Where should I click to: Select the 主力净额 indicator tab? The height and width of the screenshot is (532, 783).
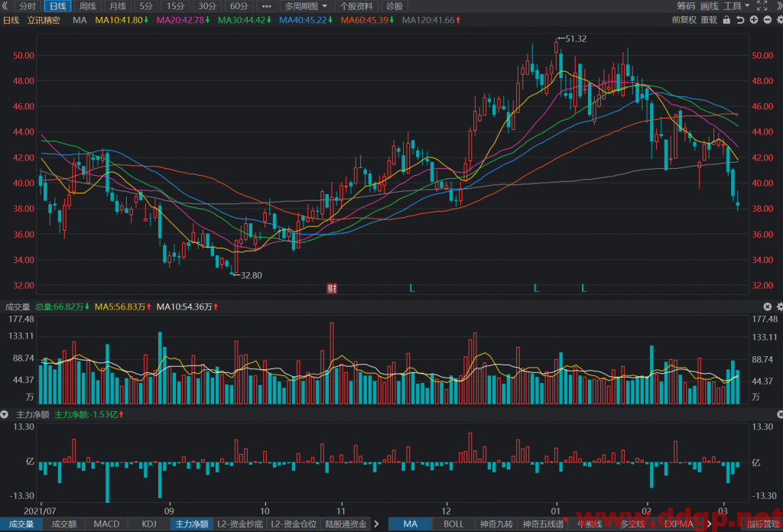tap(192, 524)
